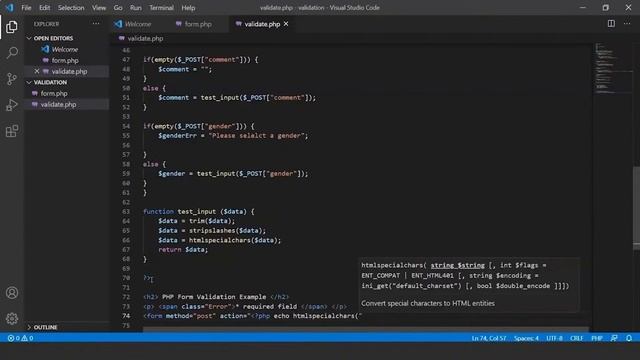Screen dimensions: 640x360
Task: Click the feedback icon in status bar
Action: click(614, 338)
